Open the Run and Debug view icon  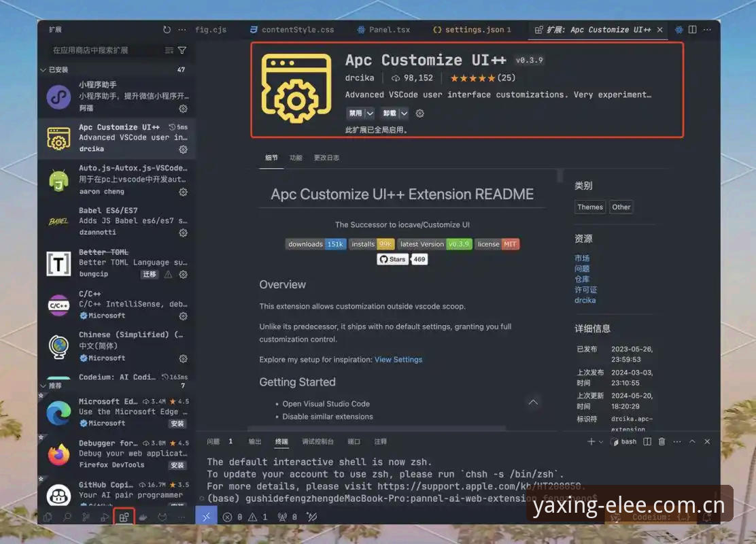105,517
